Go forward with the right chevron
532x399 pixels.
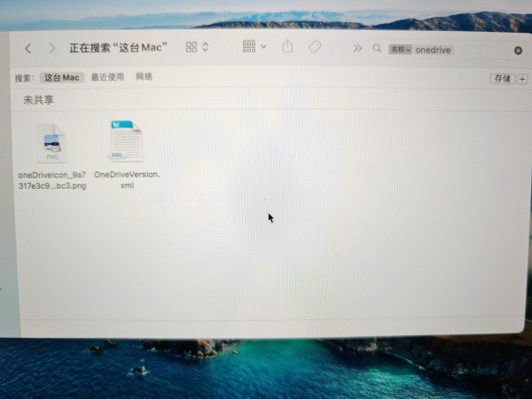pyautogui.click(x=52, y=48)
